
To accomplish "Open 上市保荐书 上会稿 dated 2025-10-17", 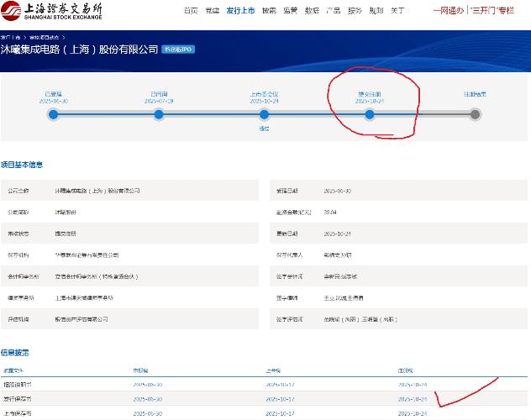I will coord(280,413).
